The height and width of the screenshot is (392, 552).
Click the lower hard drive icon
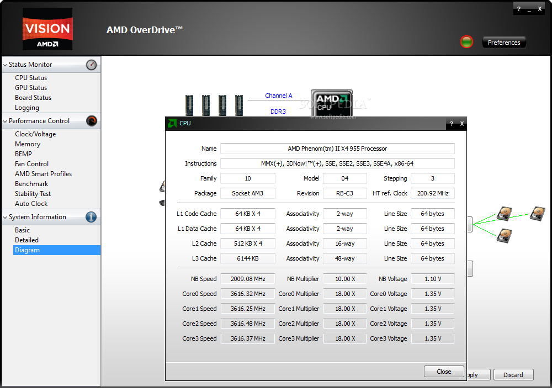coord(505,236)
